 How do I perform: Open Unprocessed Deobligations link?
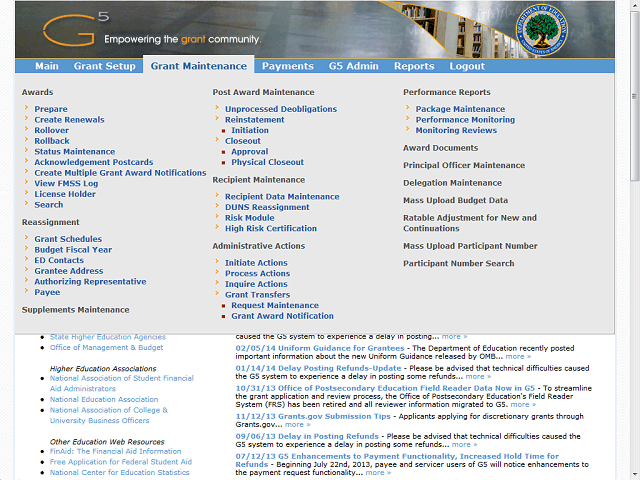pos(281,109)
